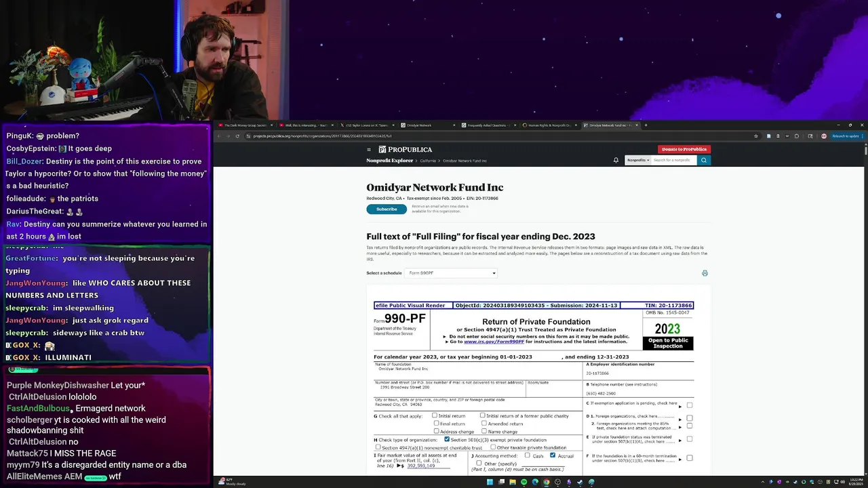
Task: Click the Omidyar Network Fund Inc breadcrumb
Action: (x=465, y=161)
